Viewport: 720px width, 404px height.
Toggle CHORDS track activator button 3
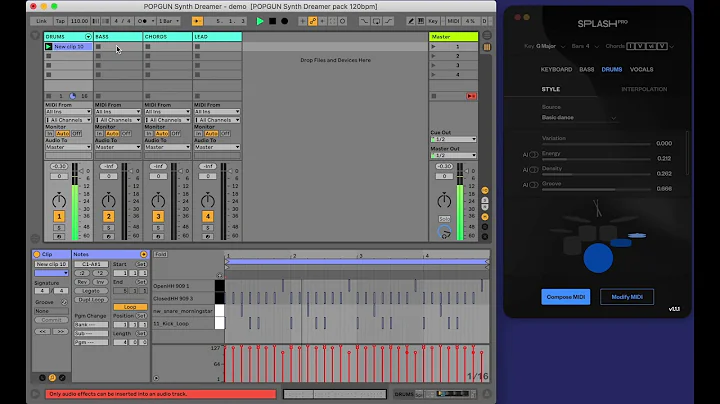point(158,216)
